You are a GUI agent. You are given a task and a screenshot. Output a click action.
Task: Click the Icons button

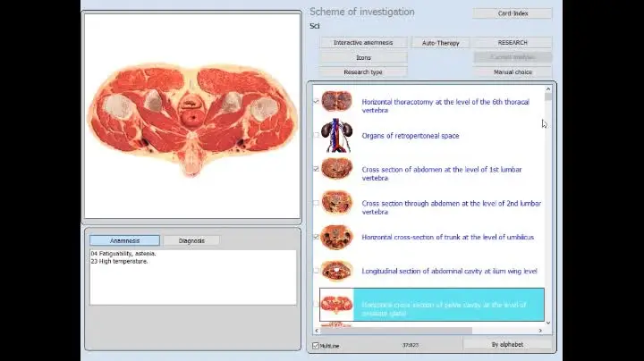click(x=363, y=57)
